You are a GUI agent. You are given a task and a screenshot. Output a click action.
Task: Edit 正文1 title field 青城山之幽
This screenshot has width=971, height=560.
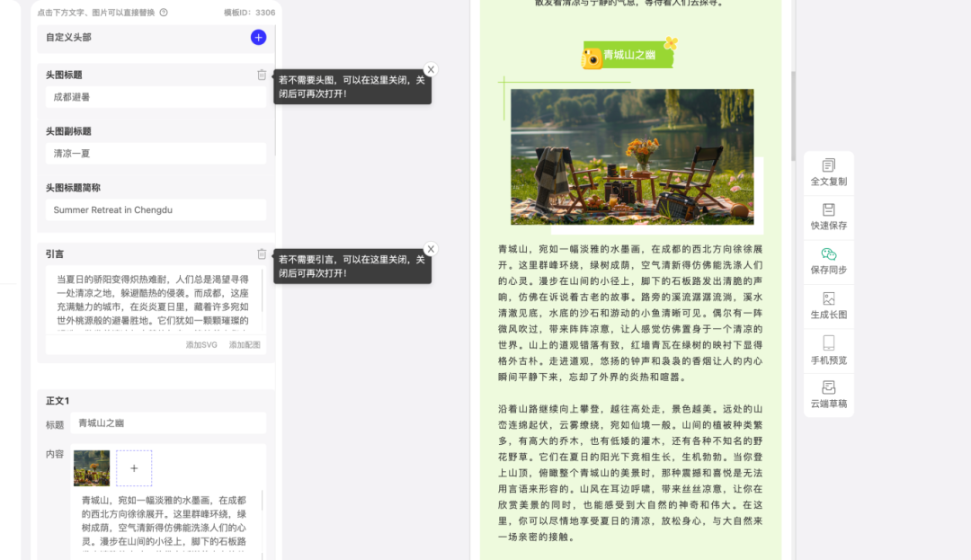[x=168, y=423]
